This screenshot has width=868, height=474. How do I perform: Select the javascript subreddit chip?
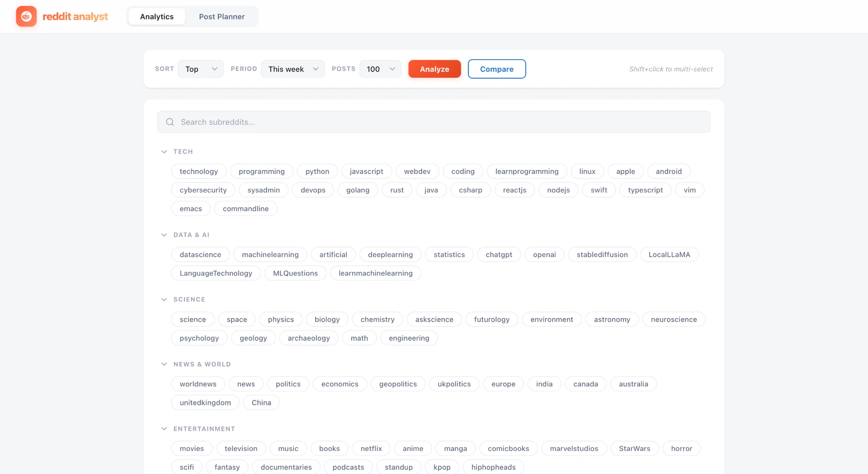(x=367, y=171)
